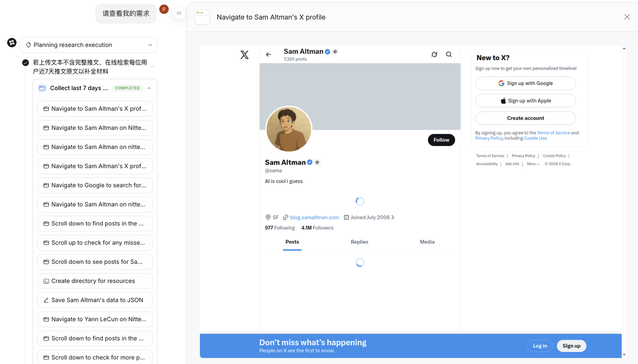The image size is (638, 364).
Task: Click the location pin icon before SF
Action: [268, 217]
